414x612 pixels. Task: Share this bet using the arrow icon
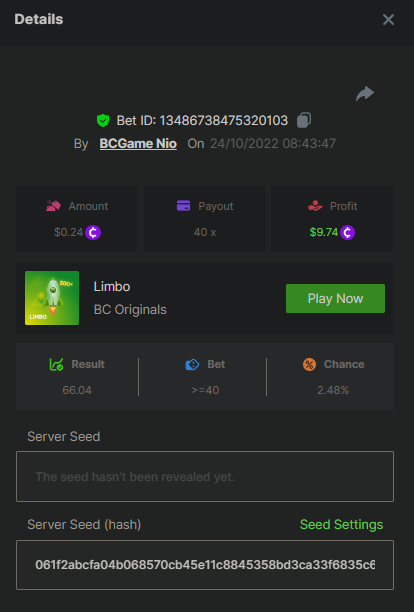[x=365, y=94]
